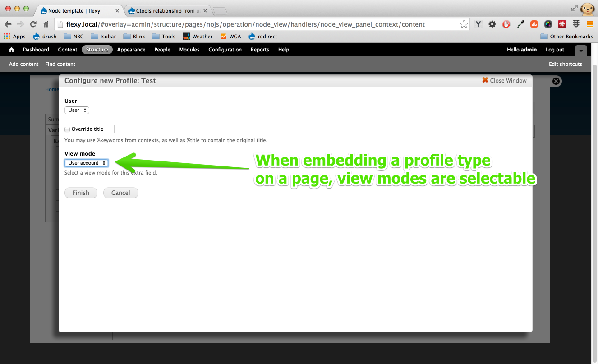Open Chrome hamburger menu

tap(590, 24)
